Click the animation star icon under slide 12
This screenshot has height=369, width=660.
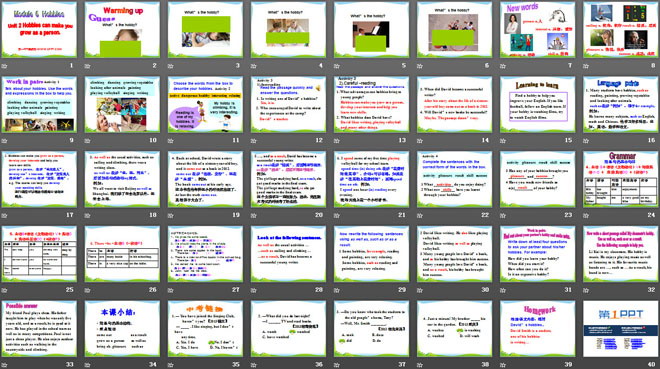[x=254, y=141]
